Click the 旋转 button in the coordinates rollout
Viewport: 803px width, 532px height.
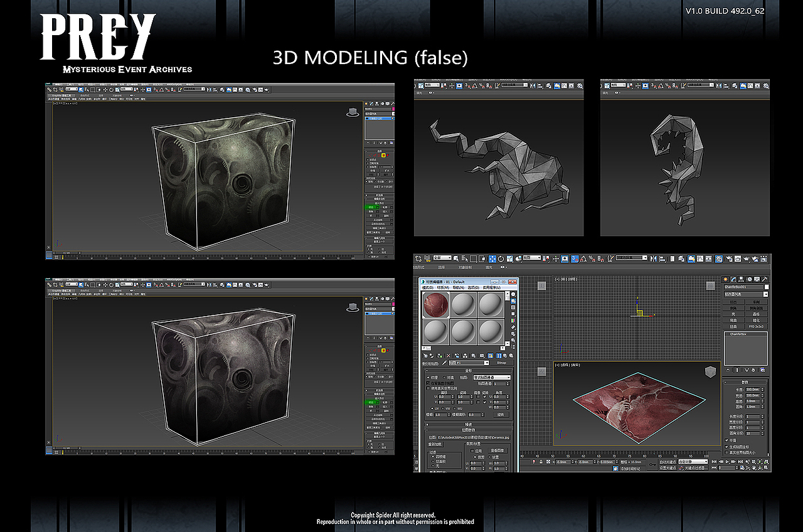[501, 415]
